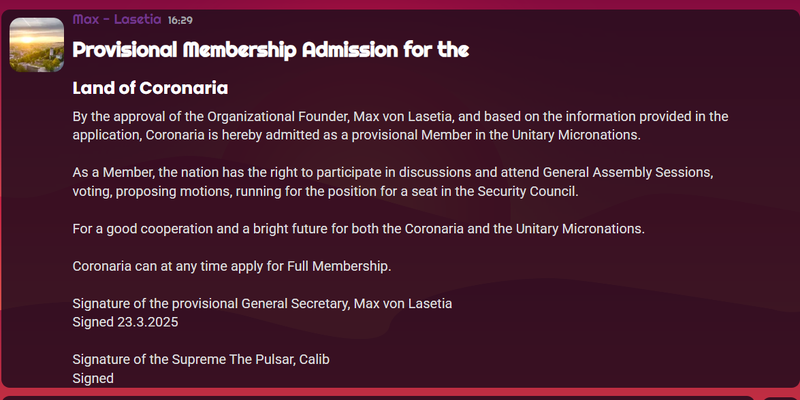
Task: Click the 'apply for Full Membership' sentence
Action: click(x=231, y=266)
